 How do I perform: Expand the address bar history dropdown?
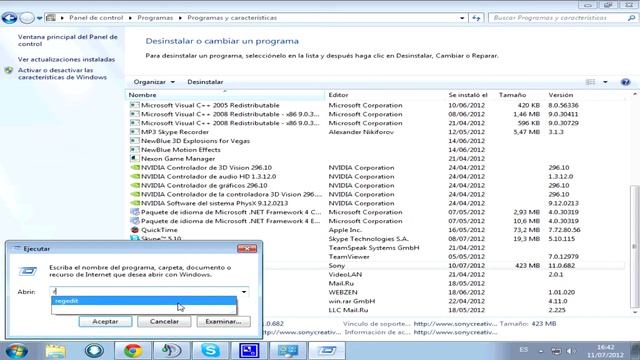coord(462,18)
